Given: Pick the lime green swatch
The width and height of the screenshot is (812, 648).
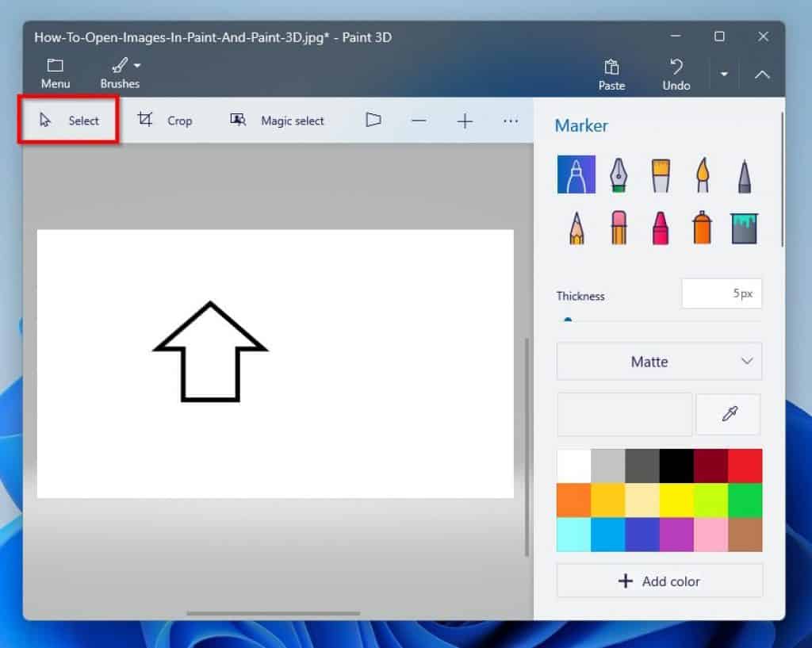Looking at the screenshot, I should tap(710, 500).
